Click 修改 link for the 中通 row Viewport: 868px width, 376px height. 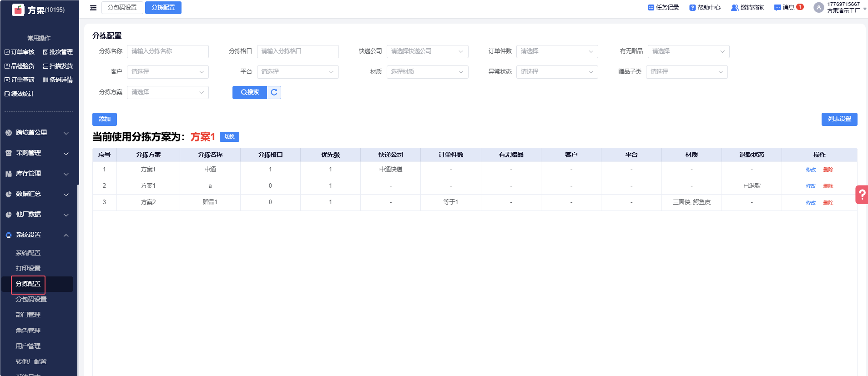[811, 170]
